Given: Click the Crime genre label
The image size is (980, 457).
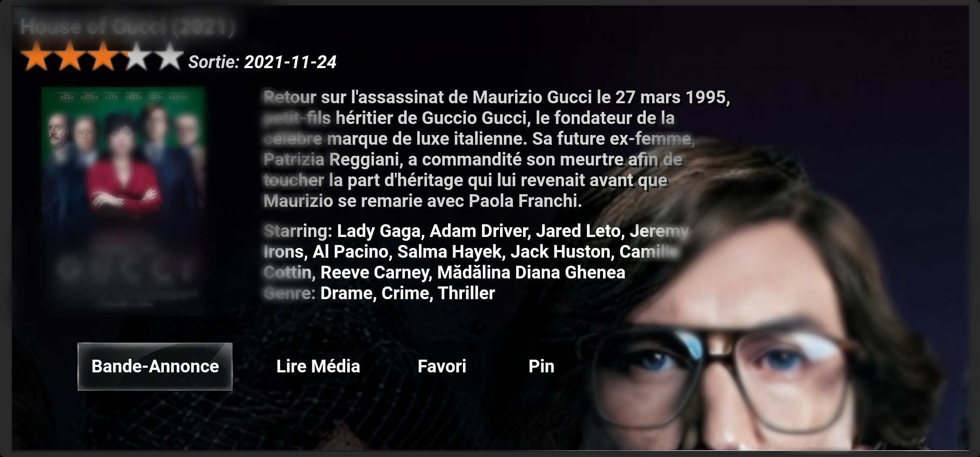Looking at the screenshot, I should coord(405,293).
